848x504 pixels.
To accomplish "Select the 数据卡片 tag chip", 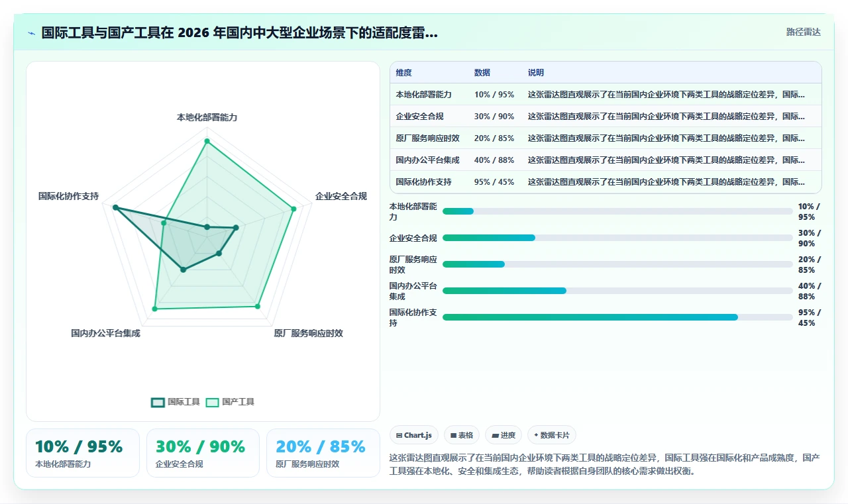I will pyautogui.click(x=552, y=435).
